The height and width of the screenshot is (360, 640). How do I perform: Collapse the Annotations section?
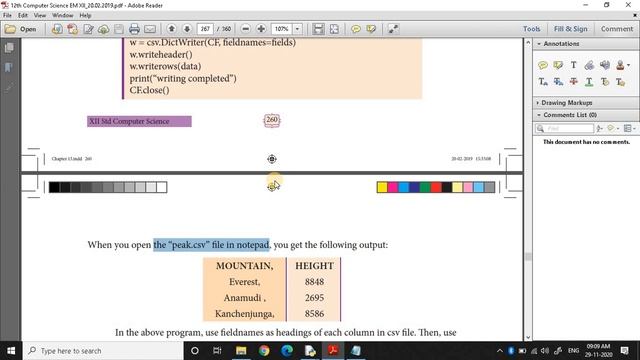[539, 44]
